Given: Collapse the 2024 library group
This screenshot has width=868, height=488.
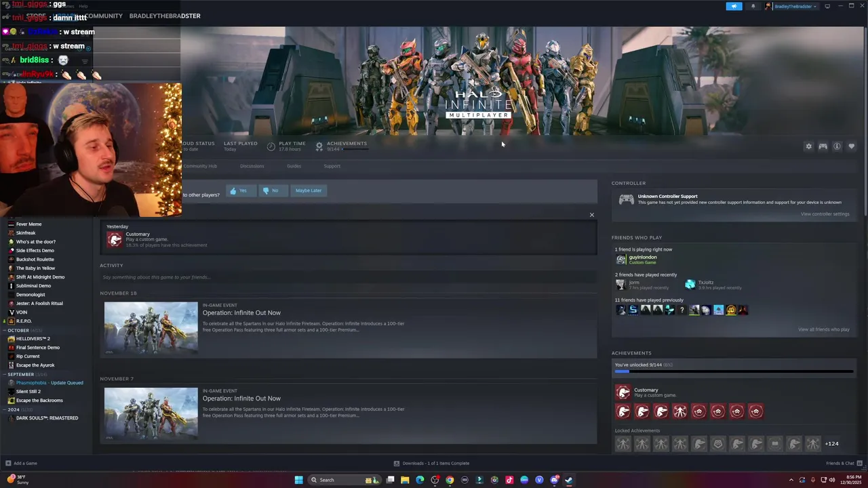Looking at the screenshot, I should 4,409.
